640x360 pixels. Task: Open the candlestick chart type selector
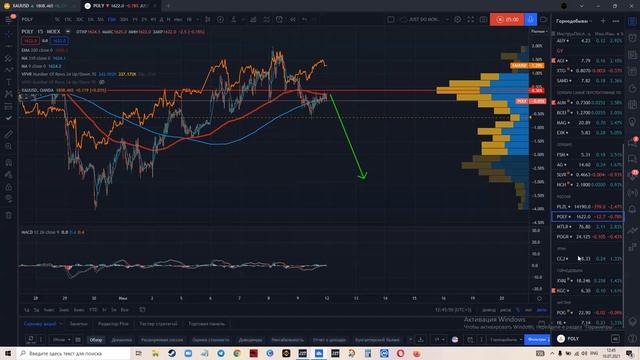[x=208, y=20]
